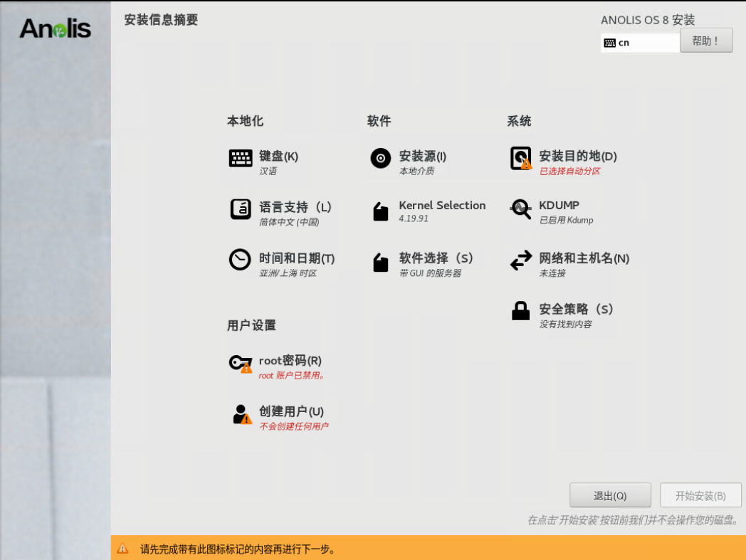Open the 键盘(K) keyboard layout settings
The width and height of the screenshot is (746, 560).
click(x=239, y=157)
